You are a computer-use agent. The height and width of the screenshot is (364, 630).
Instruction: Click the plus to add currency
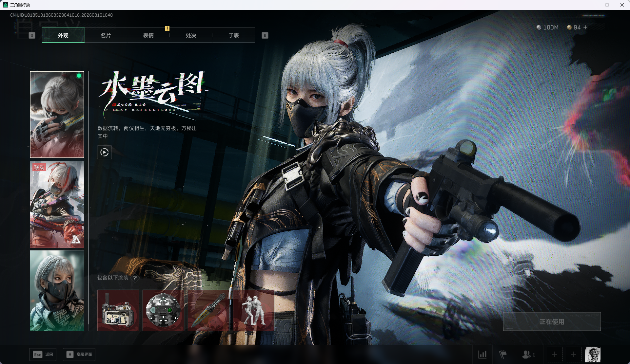(x=586, y=27)
